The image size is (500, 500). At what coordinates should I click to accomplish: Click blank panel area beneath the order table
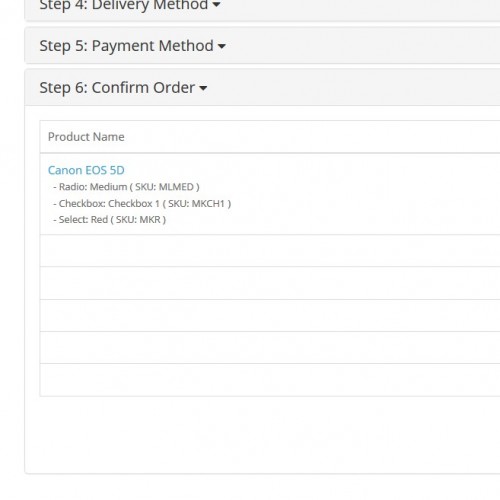pos(263,434)
